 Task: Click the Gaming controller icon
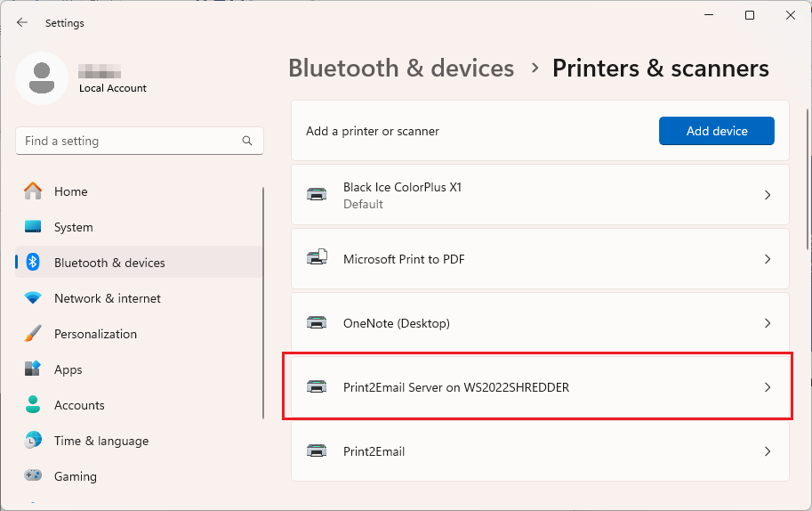click(33, 476)
